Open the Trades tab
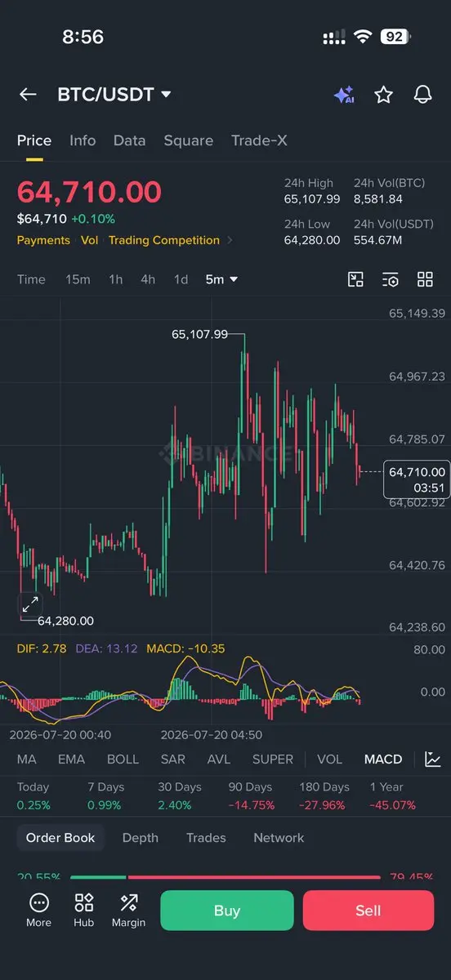Viewport: 451px width, 980px height. pos(206,838)
